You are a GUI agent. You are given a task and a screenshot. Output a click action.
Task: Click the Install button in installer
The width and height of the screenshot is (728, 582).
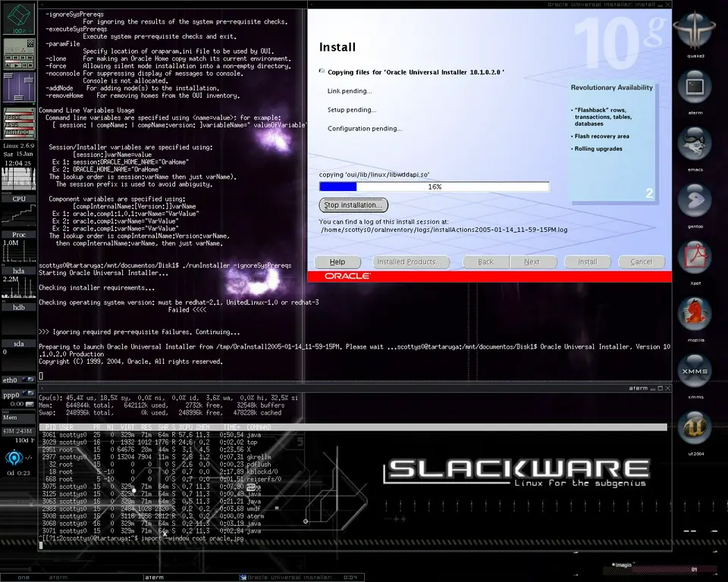[x=587, y=262]
